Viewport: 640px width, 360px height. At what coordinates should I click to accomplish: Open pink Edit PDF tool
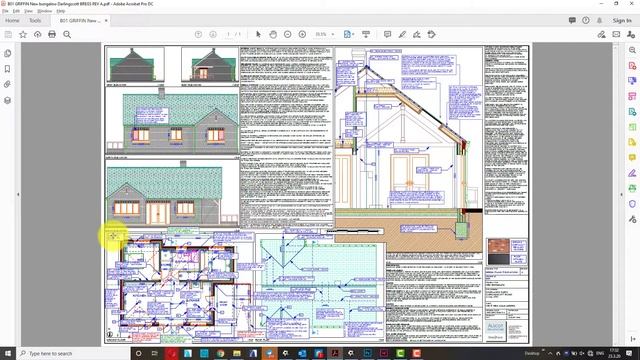coord(632,96)
